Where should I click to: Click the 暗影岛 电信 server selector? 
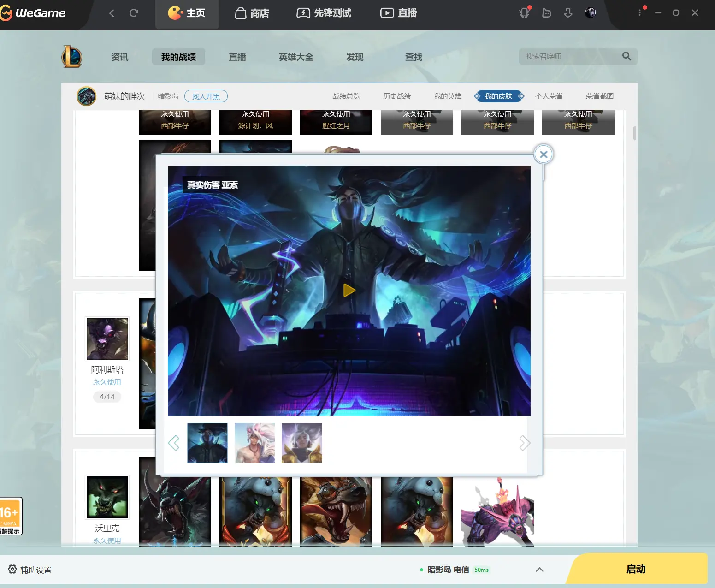click(x=448, y=570)
